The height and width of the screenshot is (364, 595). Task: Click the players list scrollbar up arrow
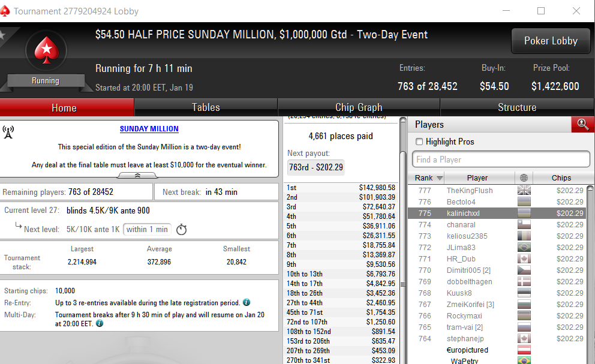[x=590, y=188]
